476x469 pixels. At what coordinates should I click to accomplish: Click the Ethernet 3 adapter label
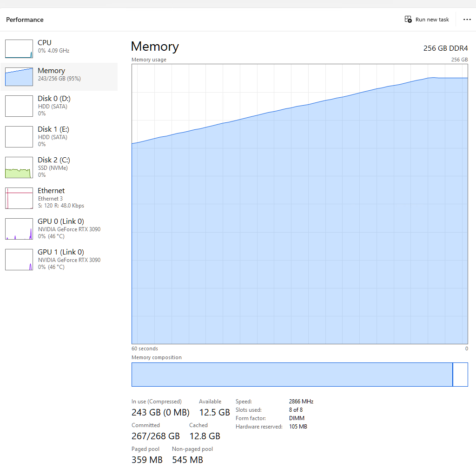click(50, 198)
